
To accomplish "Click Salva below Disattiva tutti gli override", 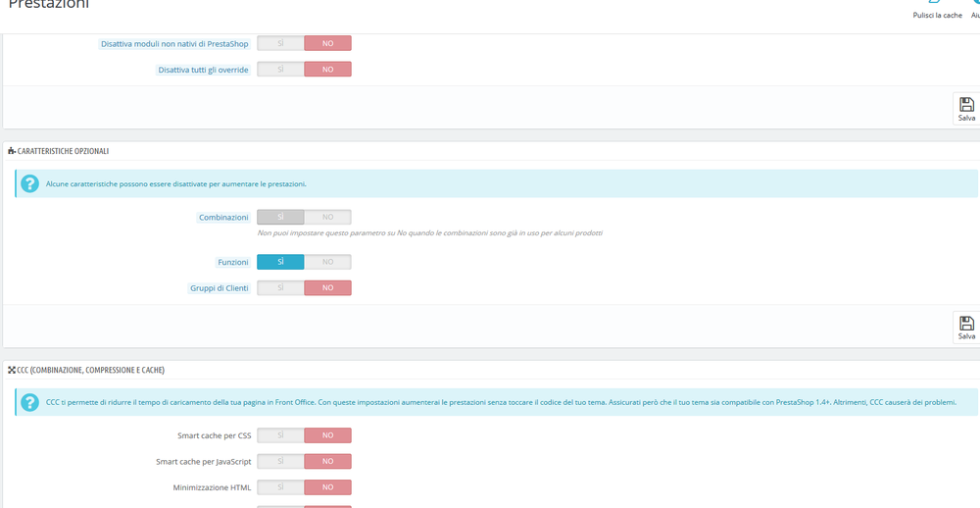I will coord(966,109).
